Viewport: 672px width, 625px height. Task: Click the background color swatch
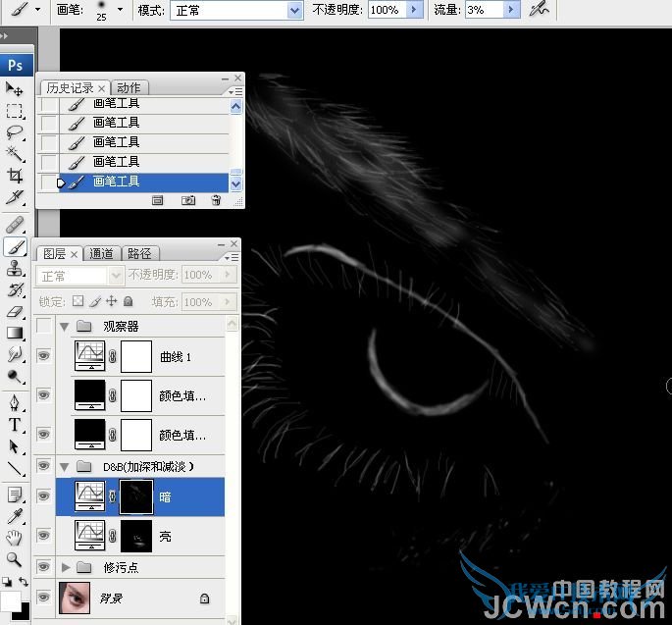24,614
